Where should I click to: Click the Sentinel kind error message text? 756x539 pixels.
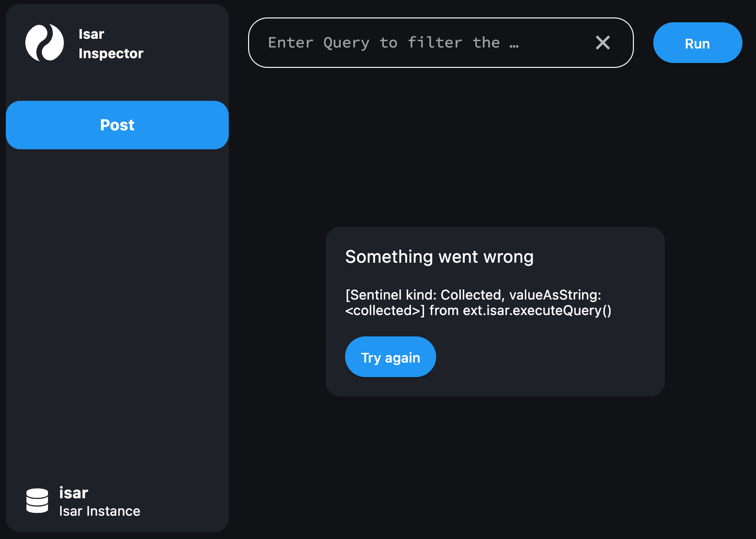pyautogui.click(x=478, y=302)
